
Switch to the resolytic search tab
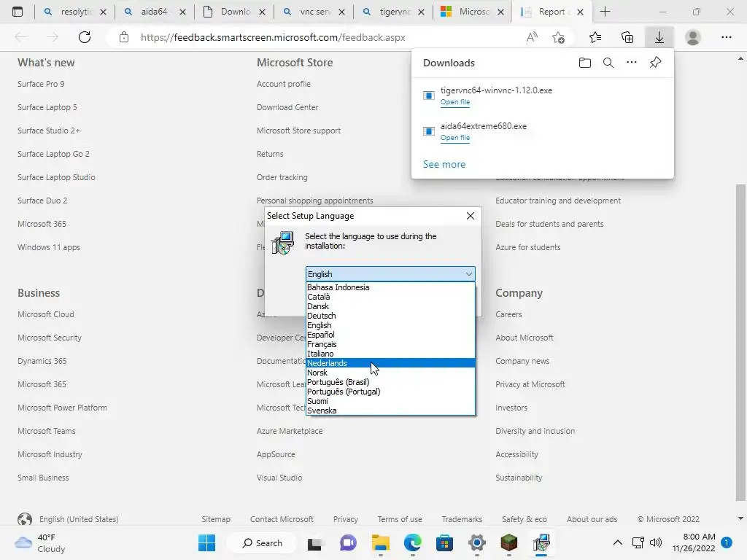74,12
